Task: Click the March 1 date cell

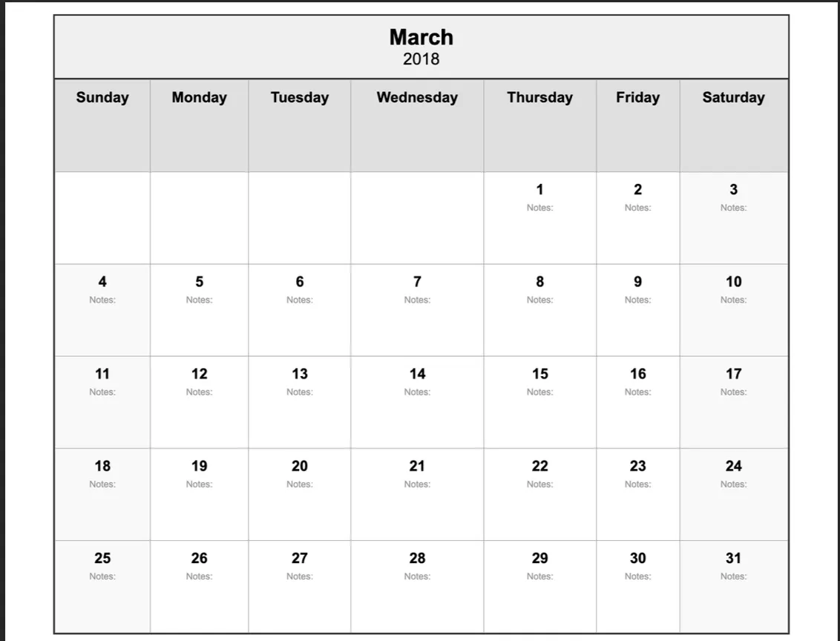Action: coord(539,217)
